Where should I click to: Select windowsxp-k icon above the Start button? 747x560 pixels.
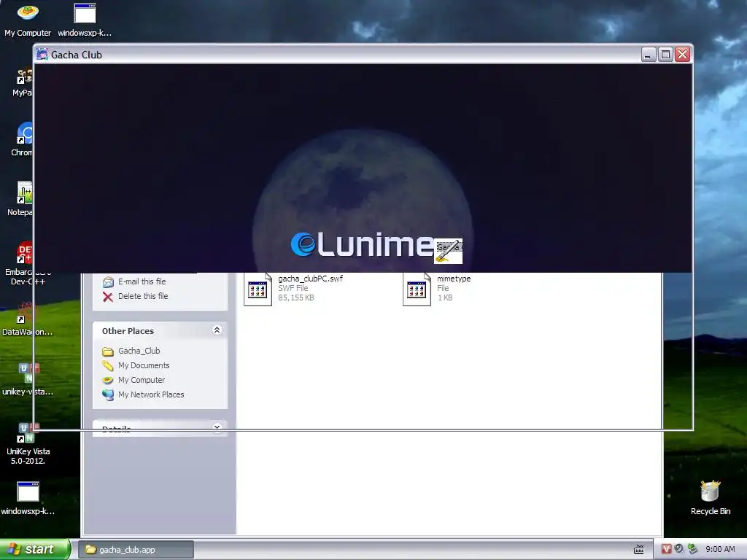tap(28, 498)
